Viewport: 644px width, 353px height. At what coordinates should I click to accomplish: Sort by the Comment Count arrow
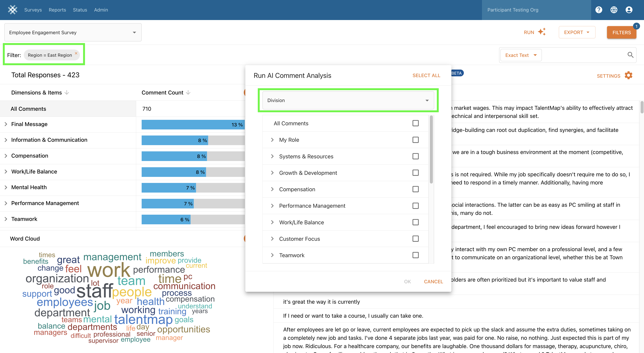188,93
